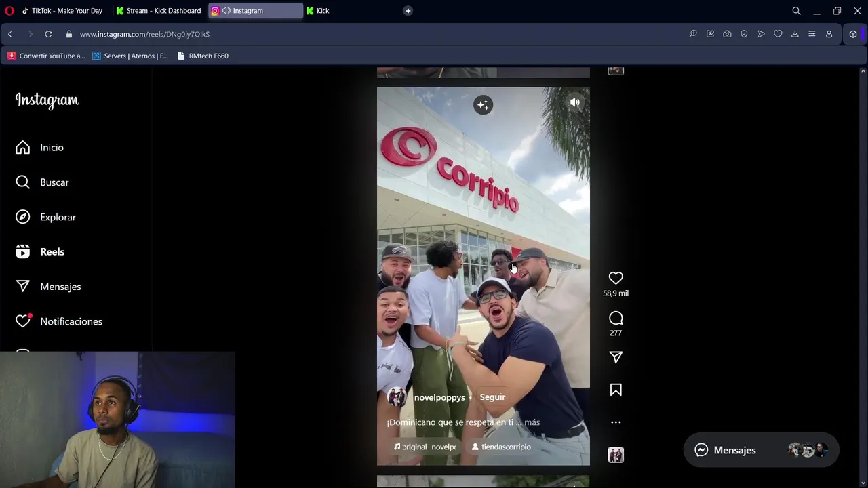Open Servers | Aternos bookmark
868x488 pixels.
click(x=130, y=56)
